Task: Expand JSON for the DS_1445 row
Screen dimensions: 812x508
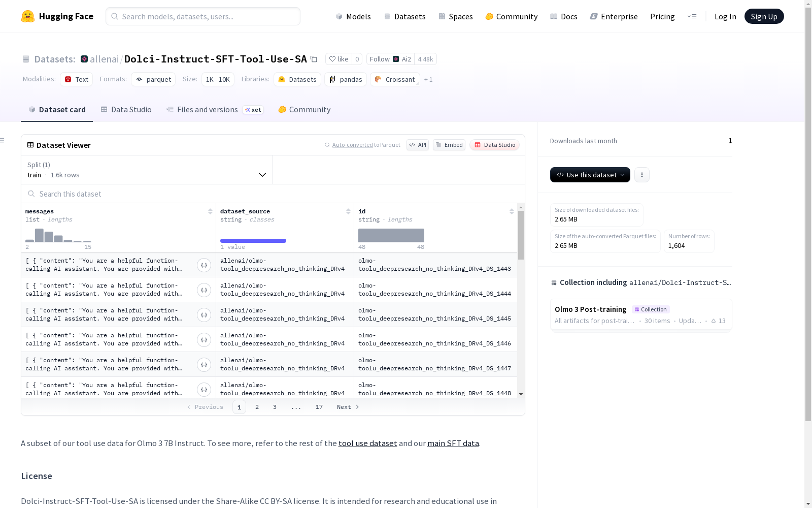Action: [204, 315]
